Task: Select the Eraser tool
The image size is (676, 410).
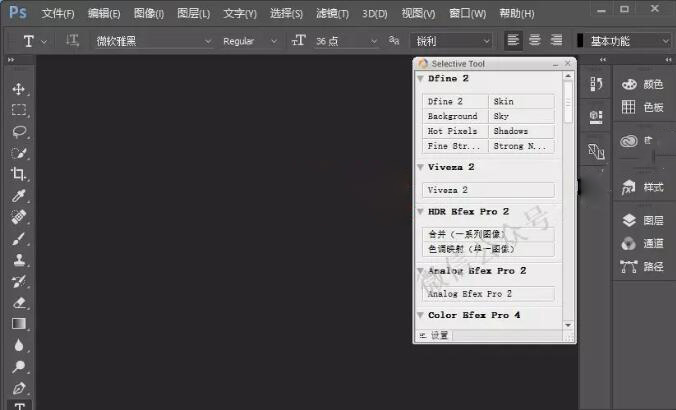Action: click(x=18, y=302)
